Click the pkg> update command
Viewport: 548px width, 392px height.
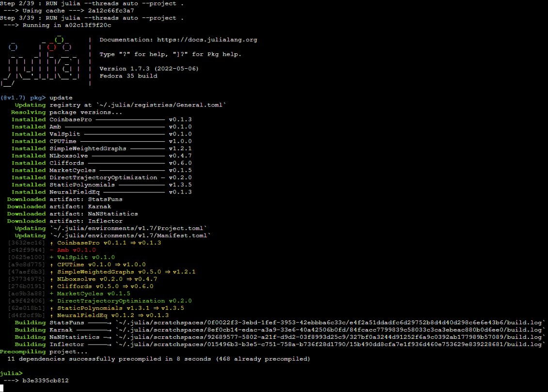tap(61, 98)
